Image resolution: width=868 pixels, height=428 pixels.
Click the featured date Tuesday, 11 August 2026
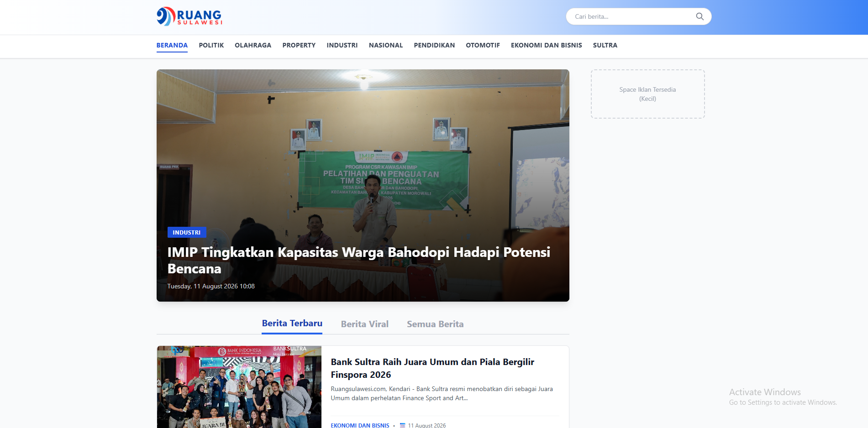click(211, 286)
